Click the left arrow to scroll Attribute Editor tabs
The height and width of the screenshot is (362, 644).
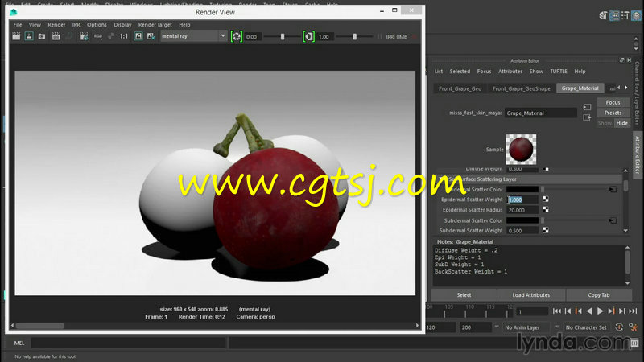click(619, 88)
